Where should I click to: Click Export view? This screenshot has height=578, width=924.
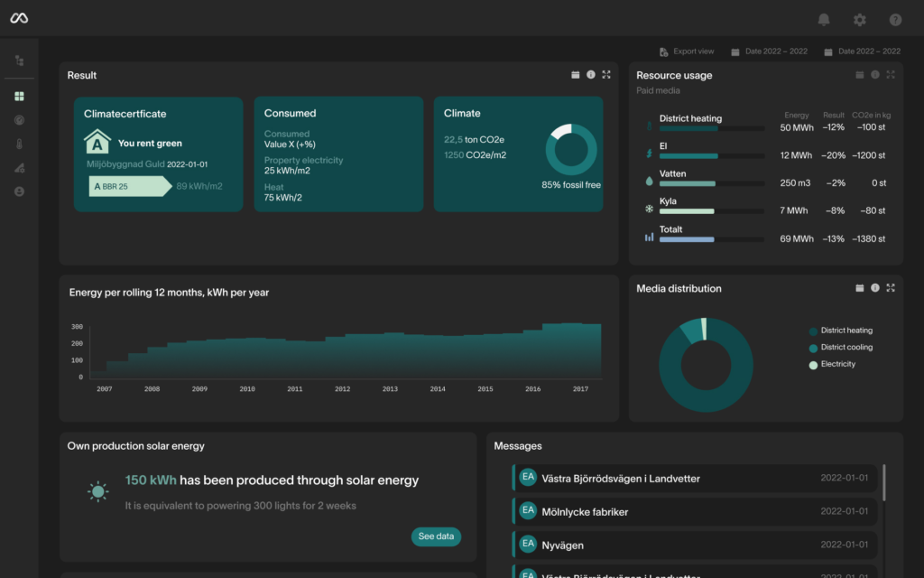point(687,51)
